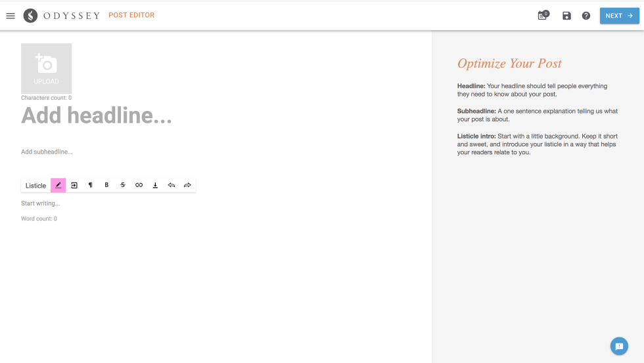Click the Headline tip text
644x363 pixels.
[532, 90]
